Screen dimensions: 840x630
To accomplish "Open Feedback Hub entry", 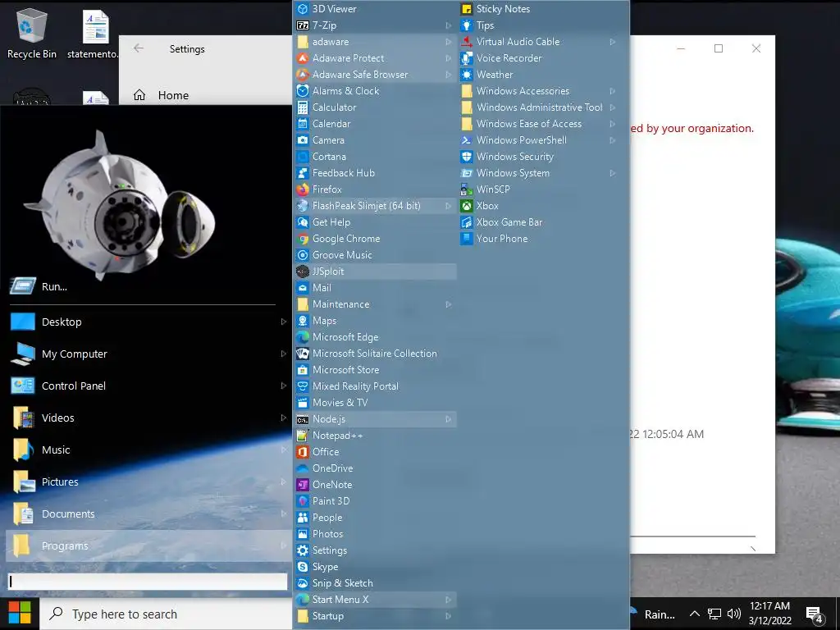I will 375,173.
